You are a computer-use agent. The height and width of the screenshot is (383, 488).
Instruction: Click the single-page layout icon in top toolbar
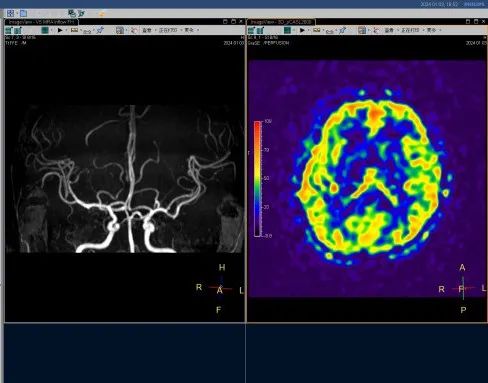point(23,13)
